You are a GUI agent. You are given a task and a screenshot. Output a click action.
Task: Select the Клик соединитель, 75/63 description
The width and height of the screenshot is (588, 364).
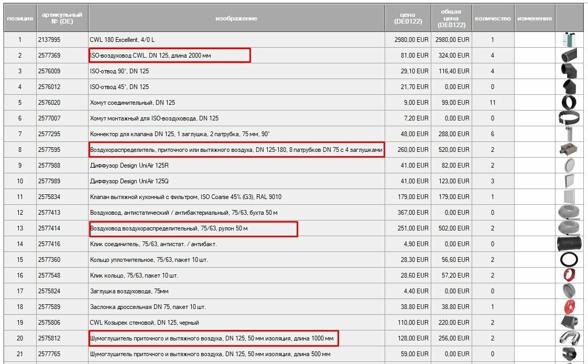tap(154, 245)
